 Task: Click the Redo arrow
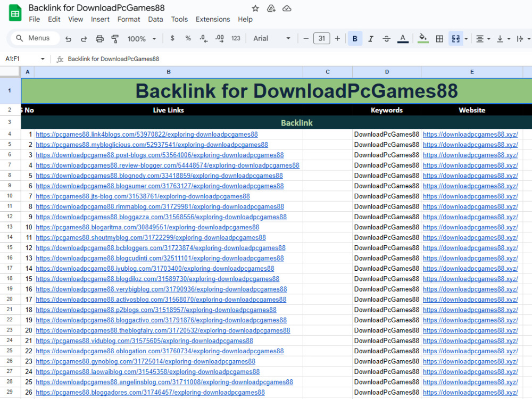[84, 39]
